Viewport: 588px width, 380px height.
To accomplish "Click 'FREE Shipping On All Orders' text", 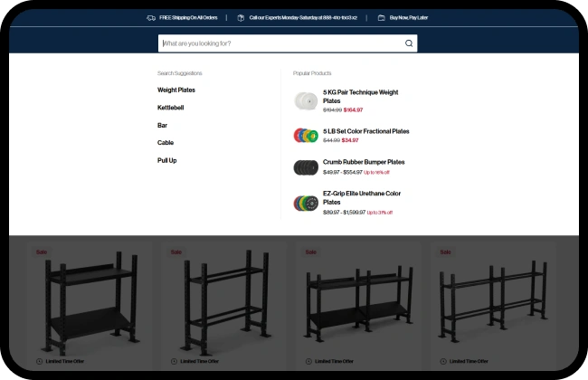I will [188, 17].
